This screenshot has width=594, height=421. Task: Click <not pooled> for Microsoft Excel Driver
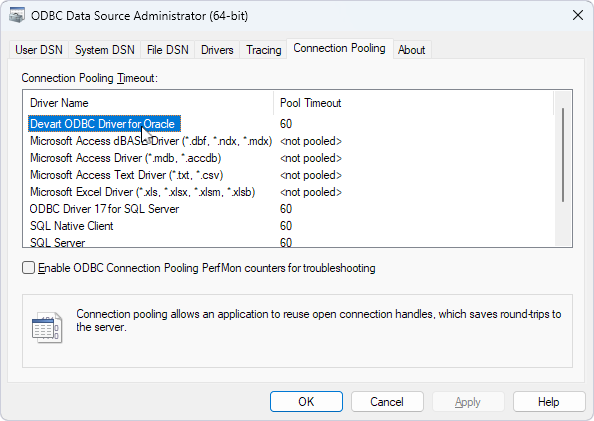311,192
